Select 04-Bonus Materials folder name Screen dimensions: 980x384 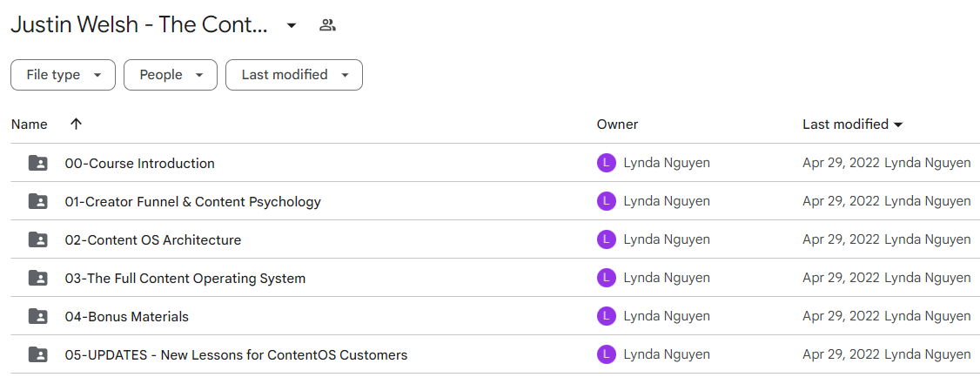click(127, 316)
